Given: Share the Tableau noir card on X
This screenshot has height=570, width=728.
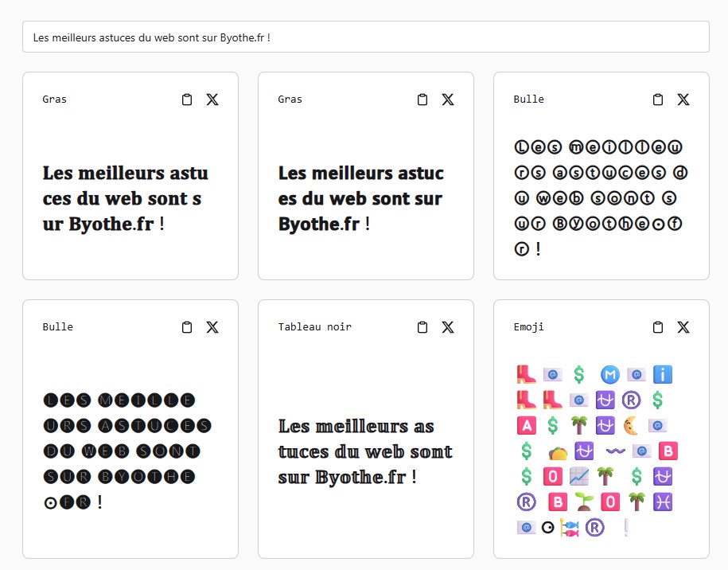Looking at the screenshot, I should [448, 327].
